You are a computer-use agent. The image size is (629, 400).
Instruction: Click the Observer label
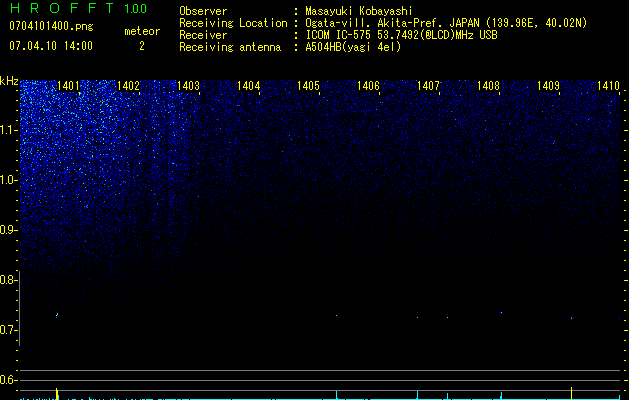203,11
